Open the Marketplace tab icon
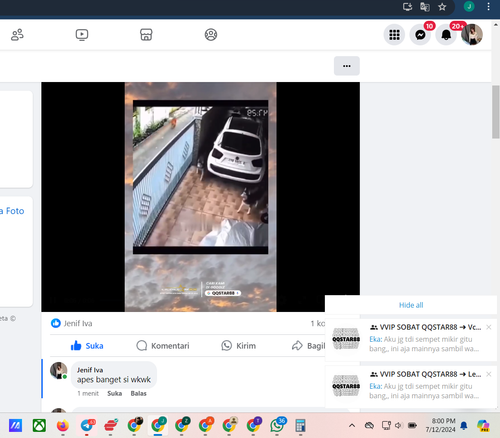The height and width of the screenshot is (438, 500). click(146, 35)
